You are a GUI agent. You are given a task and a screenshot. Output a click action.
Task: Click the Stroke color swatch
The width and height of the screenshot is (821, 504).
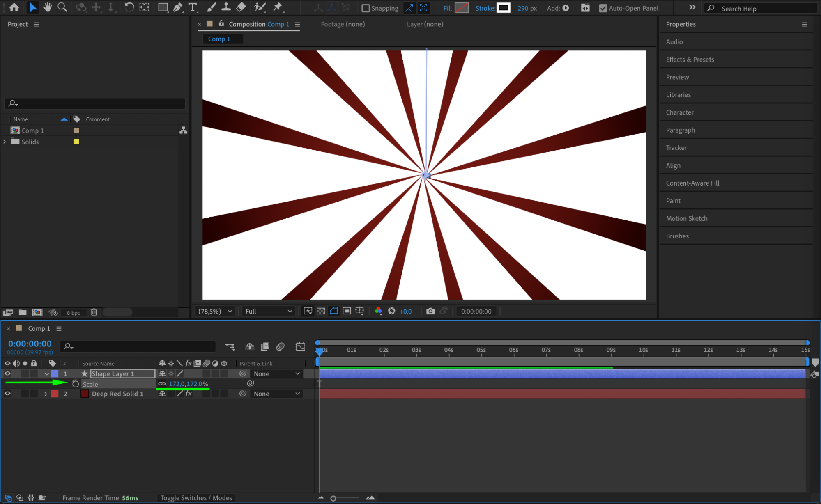pyautogui.click(x=503, y=8)
